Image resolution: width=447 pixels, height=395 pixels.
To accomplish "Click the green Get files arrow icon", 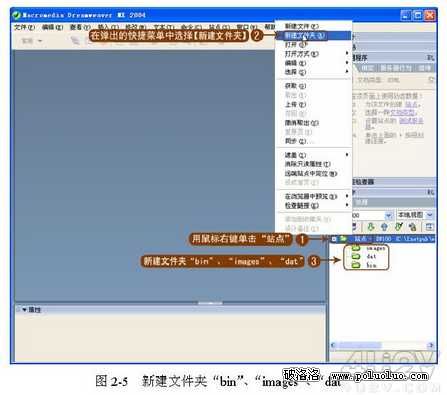I will [x=370, y=227].
